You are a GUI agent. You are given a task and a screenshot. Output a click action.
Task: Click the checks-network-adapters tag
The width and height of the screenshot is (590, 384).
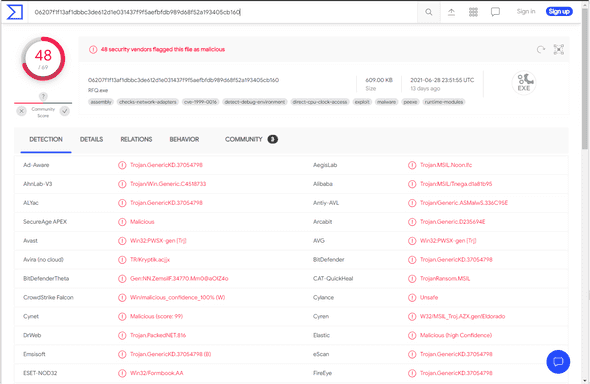pyautogui.click(x=148, y=102)
